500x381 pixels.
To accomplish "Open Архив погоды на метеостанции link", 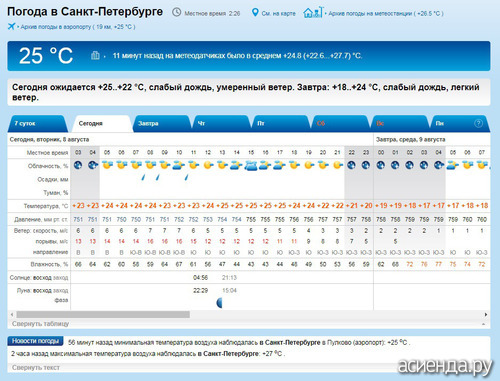I will click(x=386, y=13).
